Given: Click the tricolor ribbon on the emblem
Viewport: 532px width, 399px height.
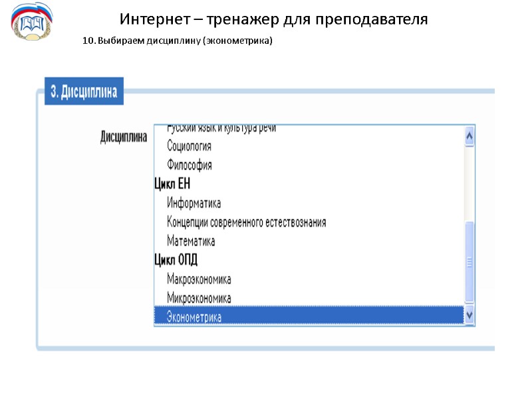Looking at the screenshot, I should pos(28,9).
